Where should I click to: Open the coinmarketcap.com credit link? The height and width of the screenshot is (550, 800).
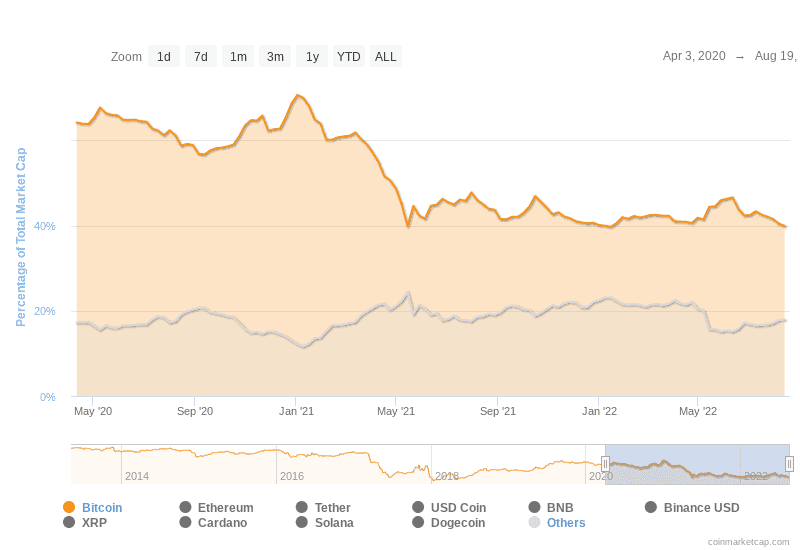tap(748, 541)
